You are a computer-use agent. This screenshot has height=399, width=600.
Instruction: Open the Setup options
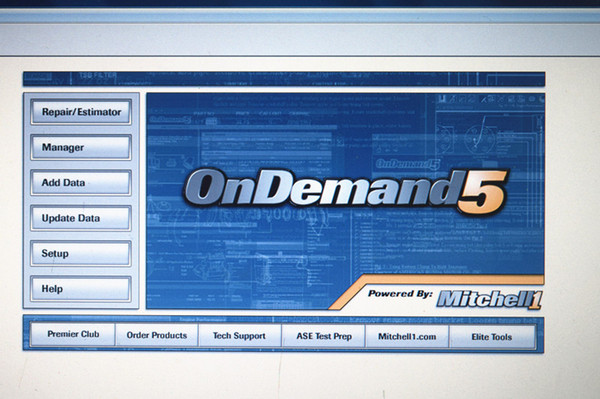(x=81, y=253)
